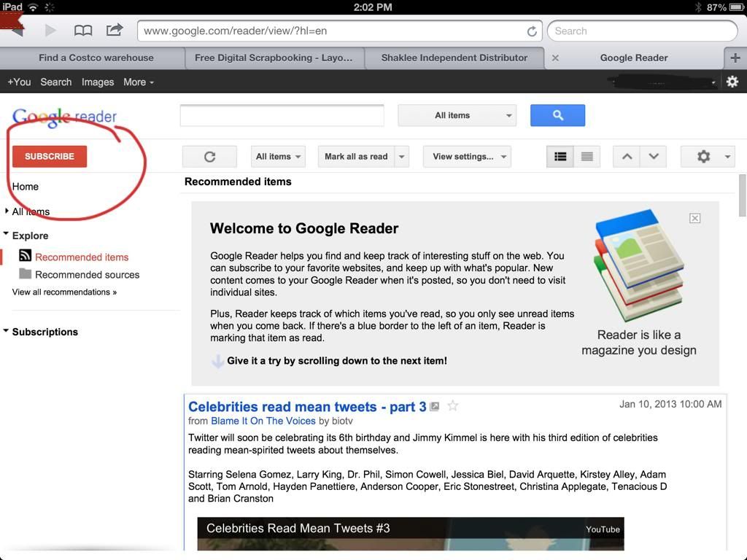The width and height of the screenshot is (747, 560).
Task: Select Recommended sources in sidebar
Action: (x=88, y=275)
